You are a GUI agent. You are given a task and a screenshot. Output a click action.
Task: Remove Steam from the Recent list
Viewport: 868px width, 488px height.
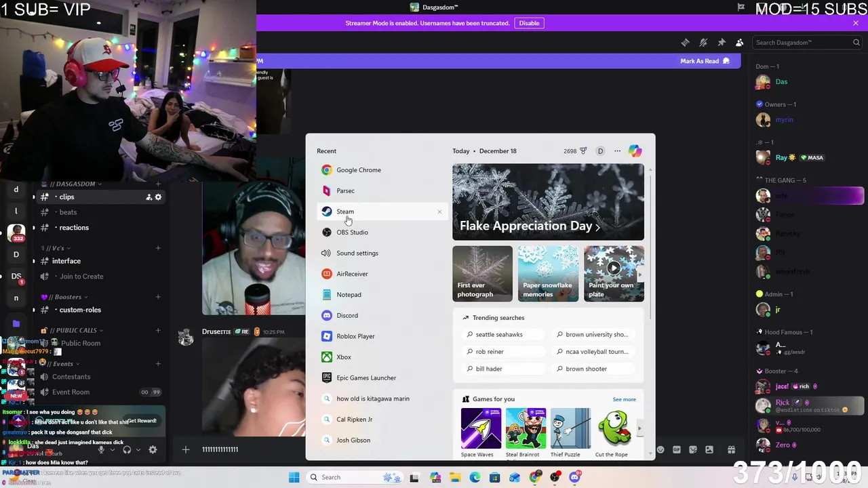point(439,212)
